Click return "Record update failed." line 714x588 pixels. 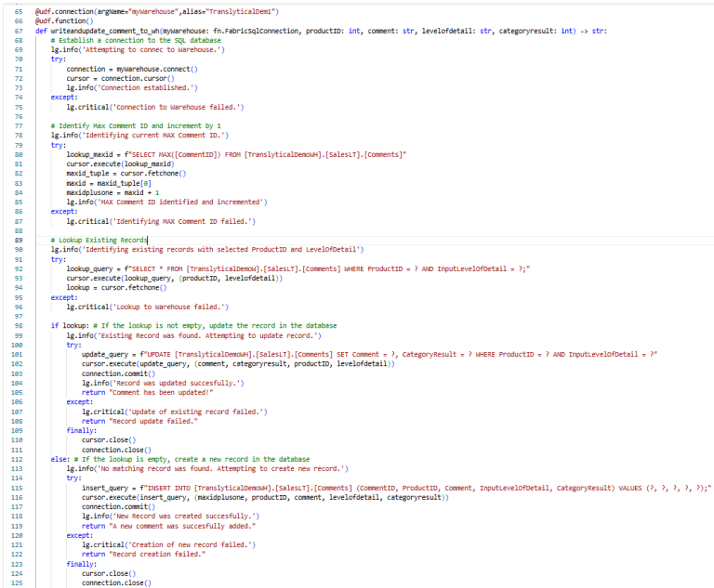139,421
